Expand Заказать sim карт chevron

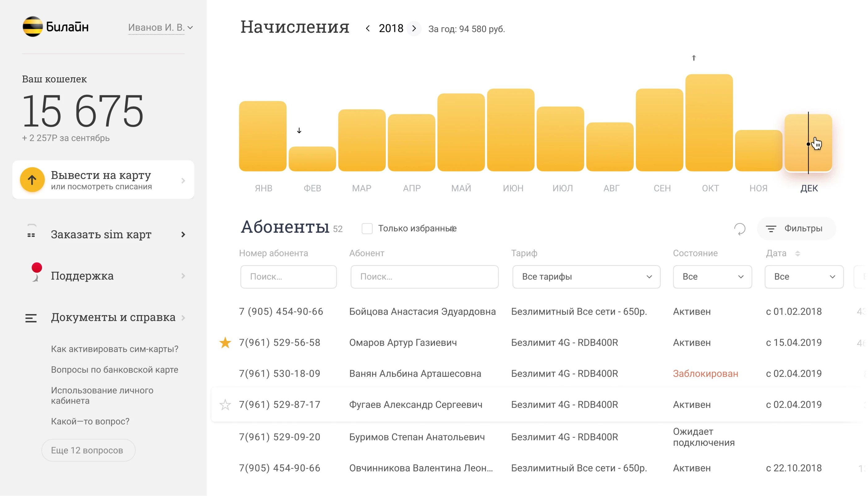(x=183, y=234)
